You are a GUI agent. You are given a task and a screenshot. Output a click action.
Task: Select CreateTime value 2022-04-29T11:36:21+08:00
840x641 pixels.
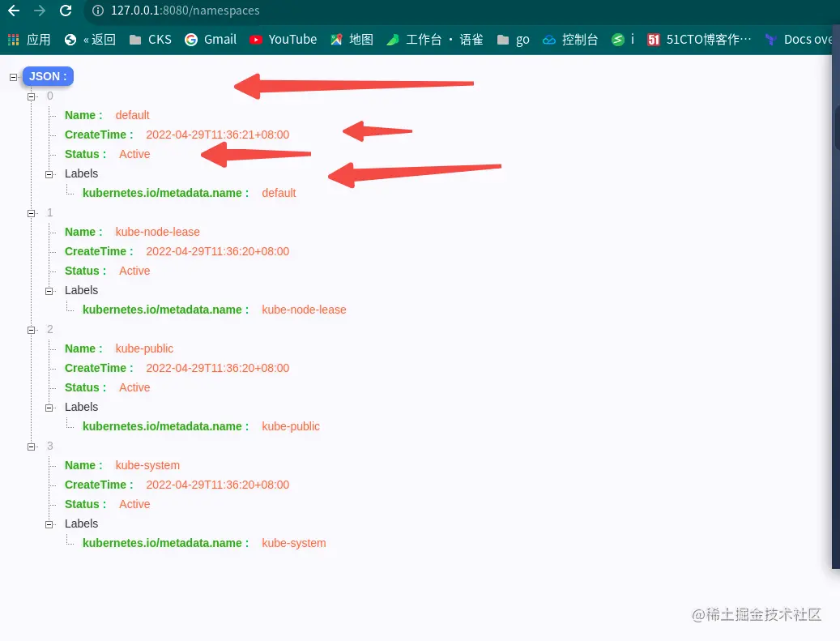click(x=218, y=135)
